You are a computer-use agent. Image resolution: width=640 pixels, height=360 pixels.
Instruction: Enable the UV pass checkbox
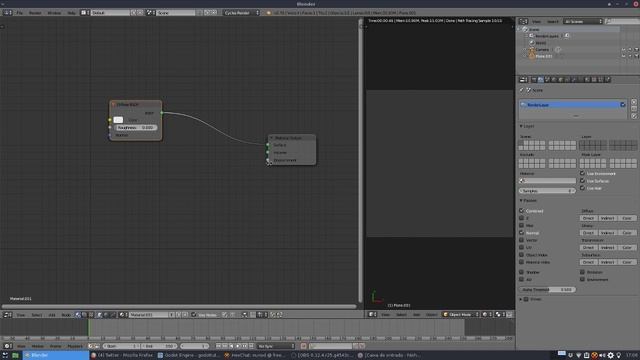(x=522, y=247)
